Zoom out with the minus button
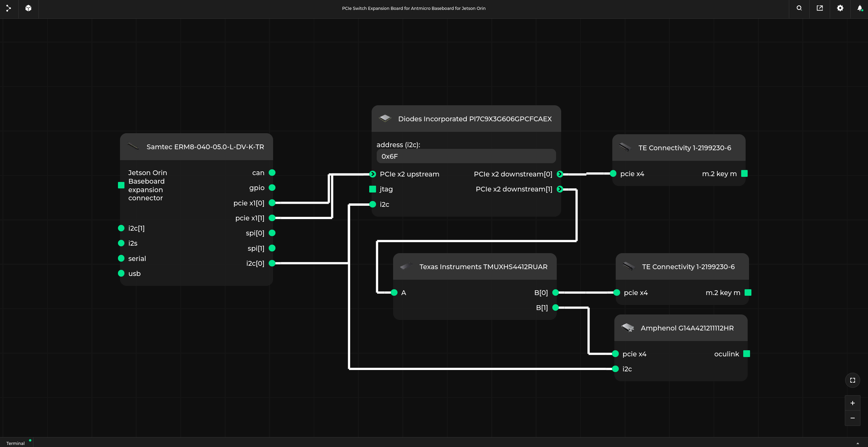The image size is (868, 447). click(x=853, y=418)
